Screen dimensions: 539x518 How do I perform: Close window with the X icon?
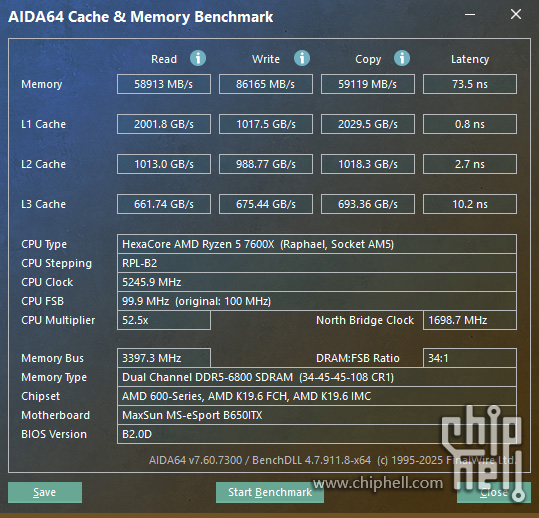[x=516, y=14]
